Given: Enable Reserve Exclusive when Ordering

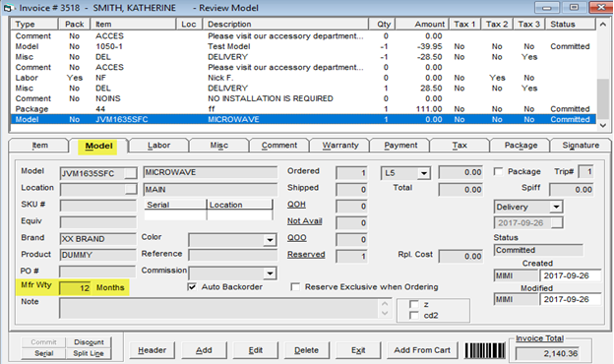Looking at the screenshot, I should pos(295,287).
